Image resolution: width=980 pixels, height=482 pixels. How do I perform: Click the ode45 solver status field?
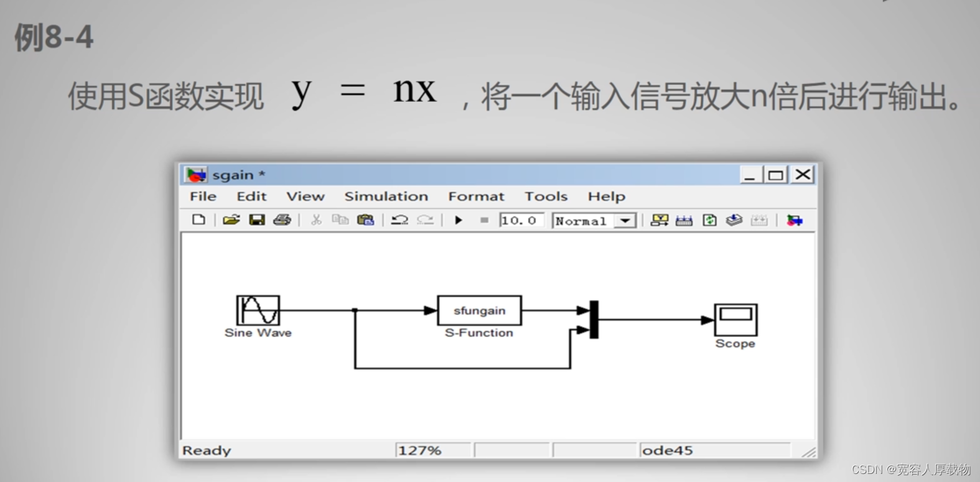[714, 450]
